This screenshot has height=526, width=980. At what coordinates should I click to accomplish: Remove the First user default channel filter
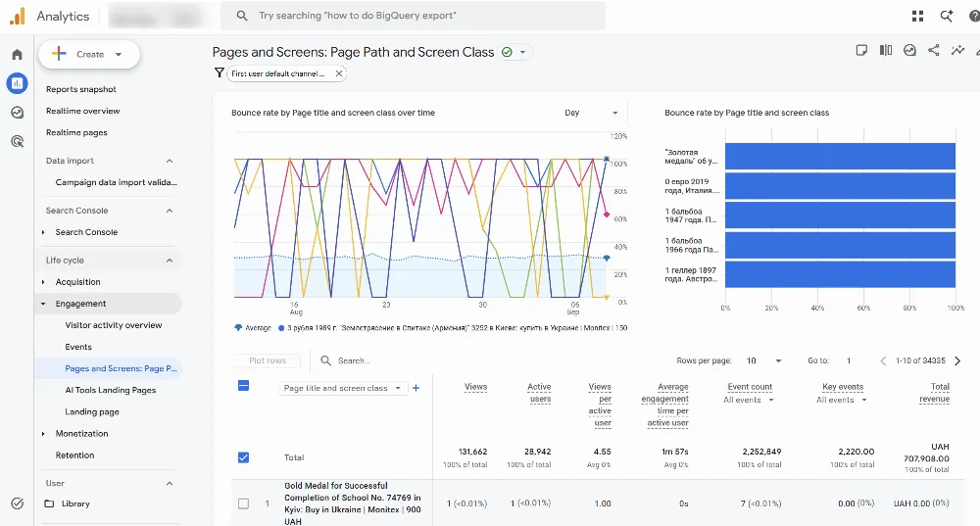point(339,73)
